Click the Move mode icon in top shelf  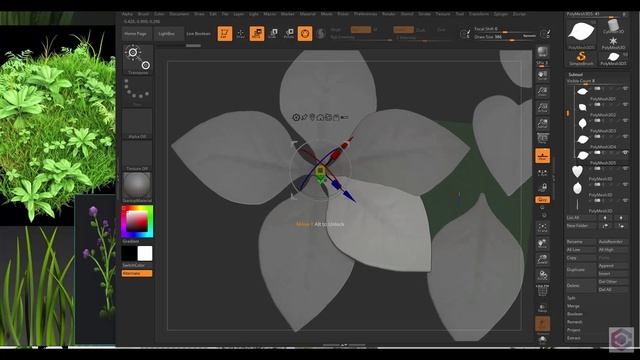point(257,33)
